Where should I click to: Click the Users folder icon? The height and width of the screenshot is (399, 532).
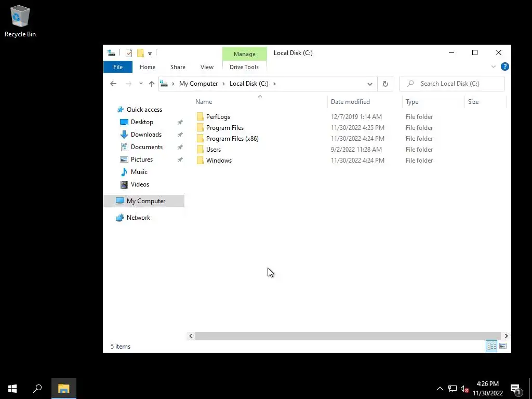(200, 149)
